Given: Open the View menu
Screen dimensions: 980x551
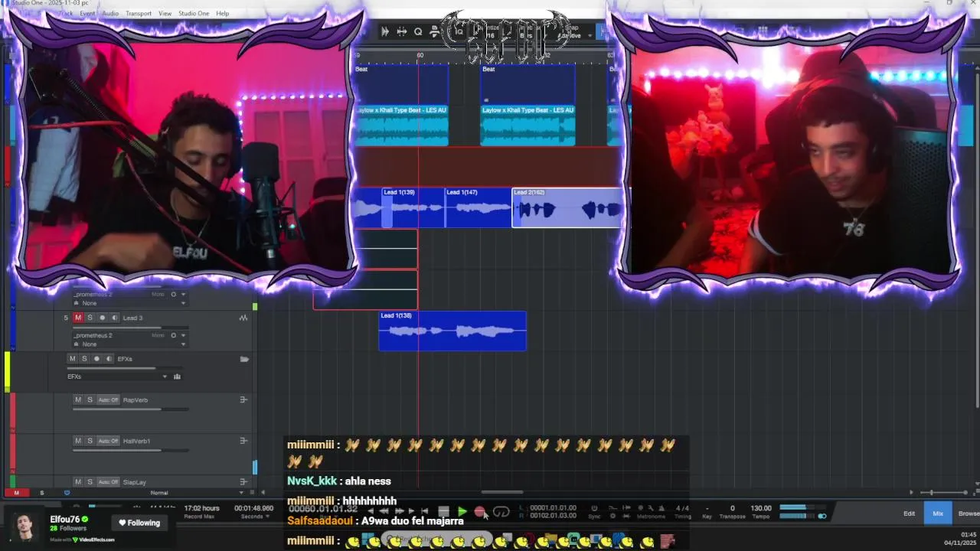Looking at the screenshot, I should 165,13.
